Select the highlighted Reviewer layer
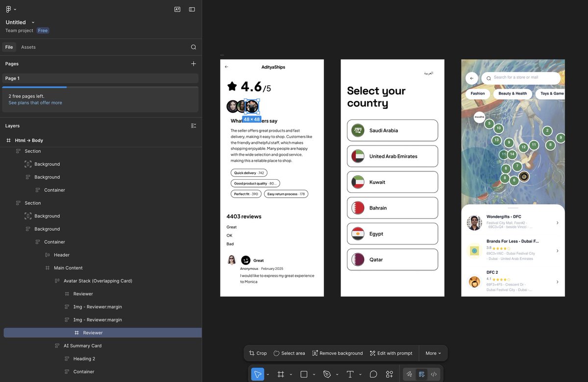Viewport: 588px width, 382px height. pyautogui.click(x=102, y=333)
